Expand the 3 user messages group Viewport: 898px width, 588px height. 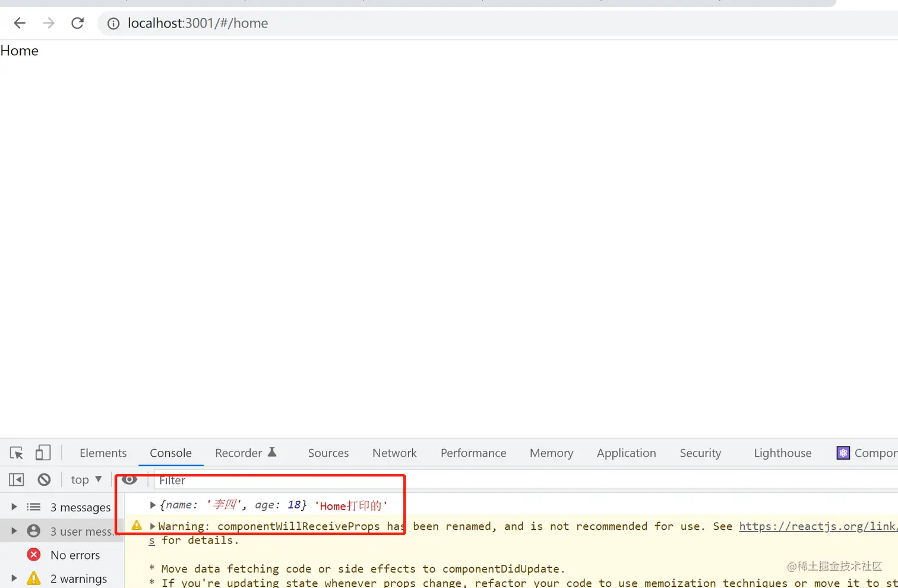click(x=14, y=531)
